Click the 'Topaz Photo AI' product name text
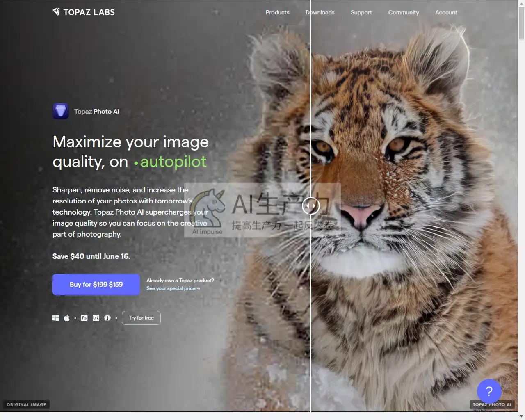The height and width of the screenshot is (420, 525). click(97, 112)
